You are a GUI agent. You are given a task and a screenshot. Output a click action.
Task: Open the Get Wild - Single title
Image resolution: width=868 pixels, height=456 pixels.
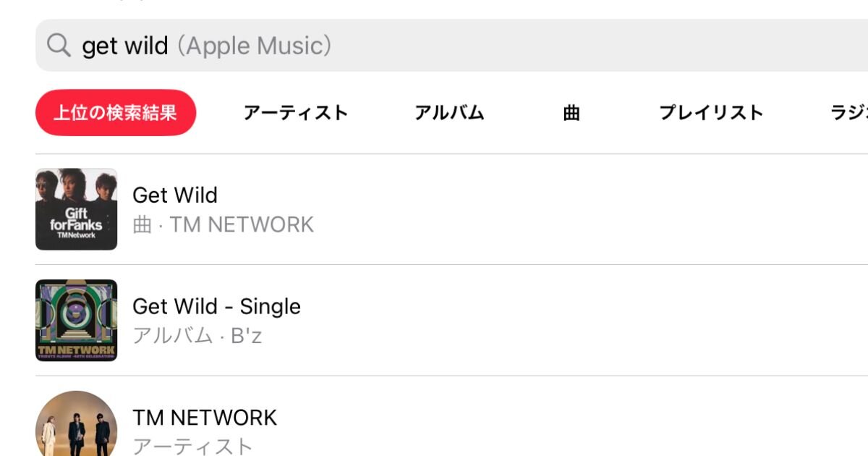(216, 306)
